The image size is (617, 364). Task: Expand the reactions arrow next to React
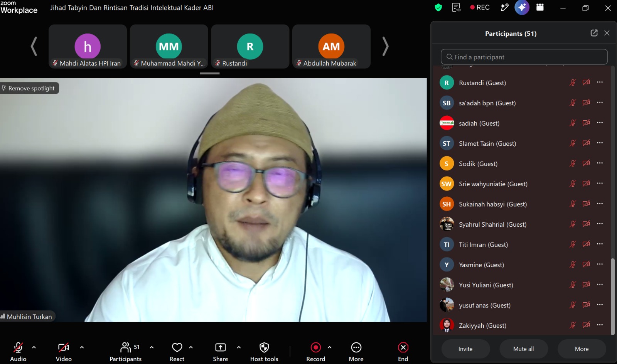191,347
